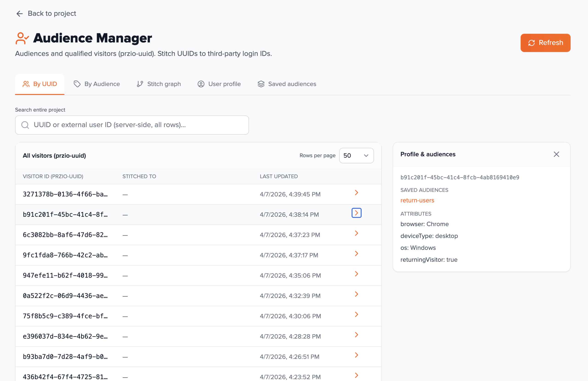This screenshot has height=381, width=588.
Task: Close the Profile & audiences panel
Action: coord(556,154)
